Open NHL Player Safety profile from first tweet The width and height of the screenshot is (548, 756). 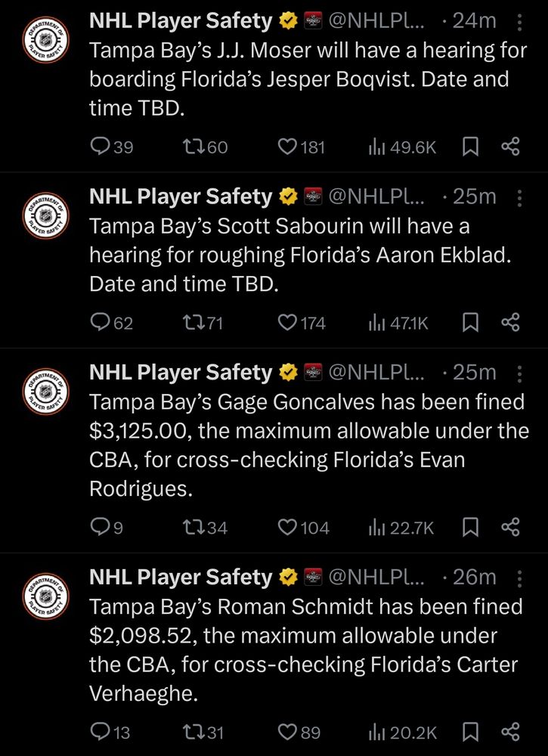tap(180, 21)
